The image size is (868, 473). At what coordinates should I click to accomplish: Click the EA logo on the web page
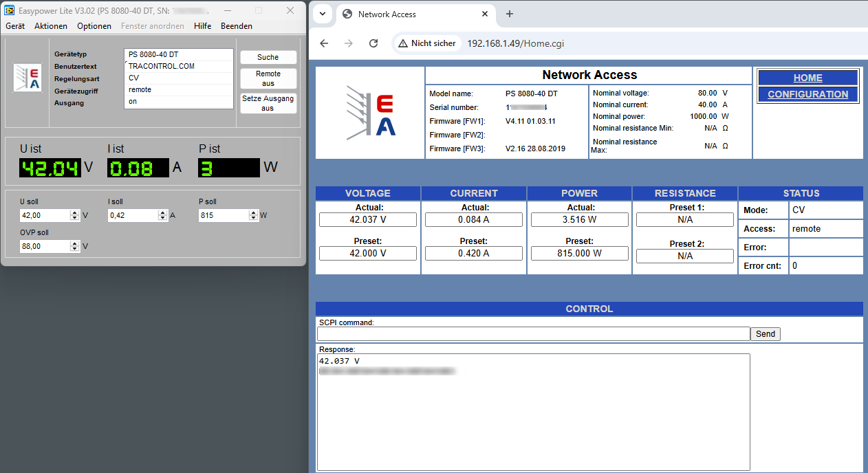tap(371, 113)
